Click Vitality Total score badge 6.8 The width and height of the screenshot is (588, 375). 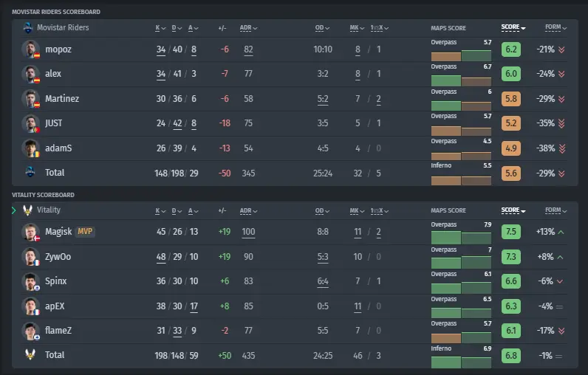511,356
